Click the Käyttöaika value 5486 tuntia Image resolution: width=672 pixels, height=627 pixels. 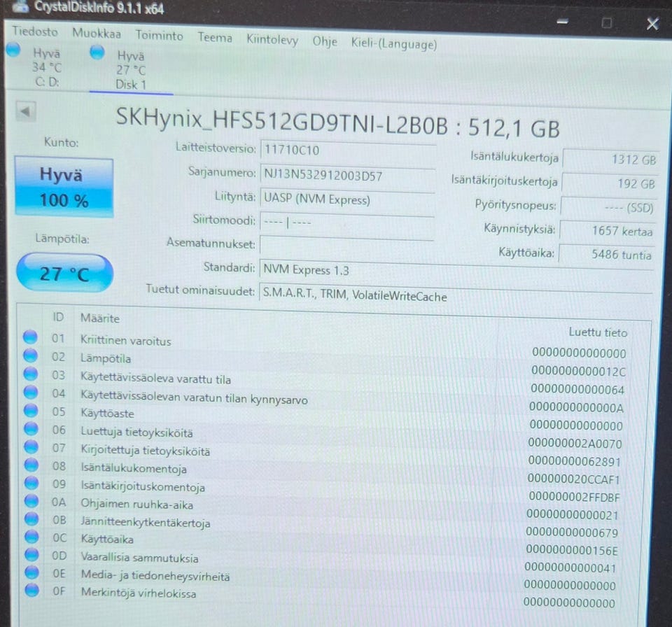pyautogui.click(x=606, y=255)
